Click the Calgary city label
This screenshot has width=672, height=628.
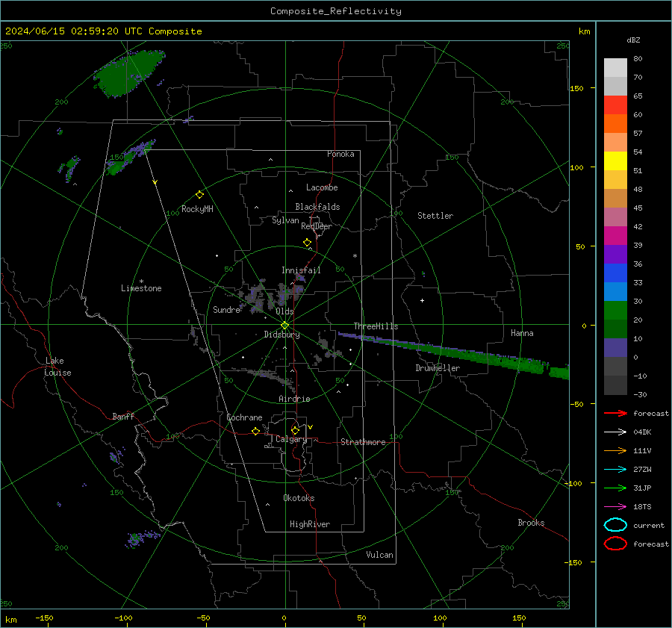[291, 439]
